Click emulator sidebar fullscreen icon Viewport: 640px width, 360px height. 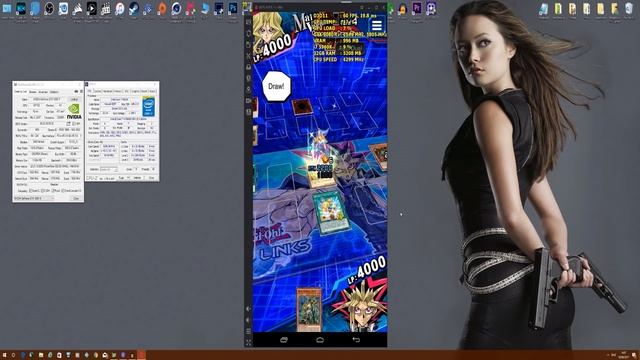click(x=249, y=342)
